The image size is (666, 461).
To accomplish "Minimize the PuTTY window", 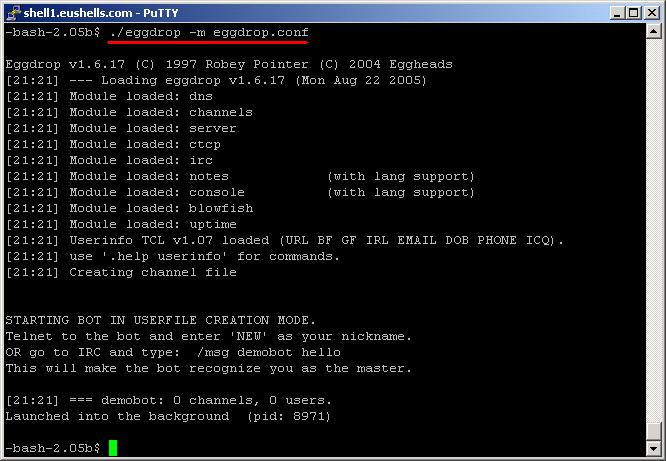I will [x=617, y=13].
